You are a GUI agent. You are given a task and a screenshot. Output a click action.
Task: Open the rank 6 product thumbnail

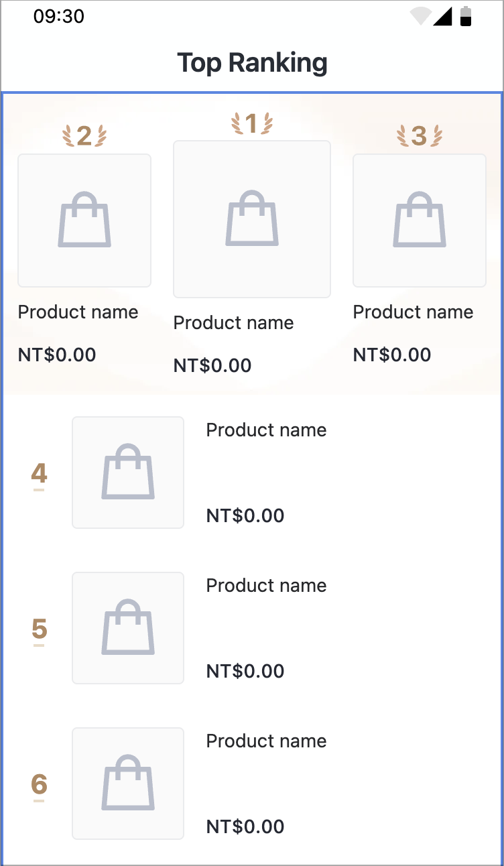[x=128, y=784]
